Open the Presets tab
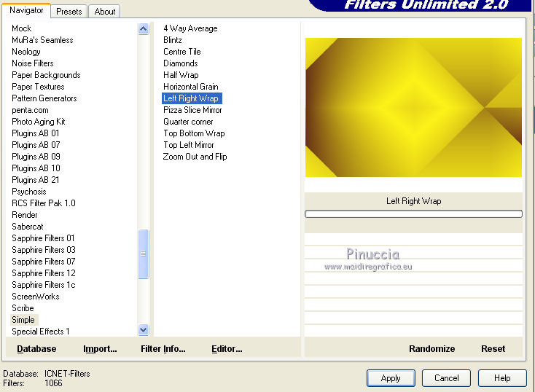 pyautogui.click(x=69, y=11)
